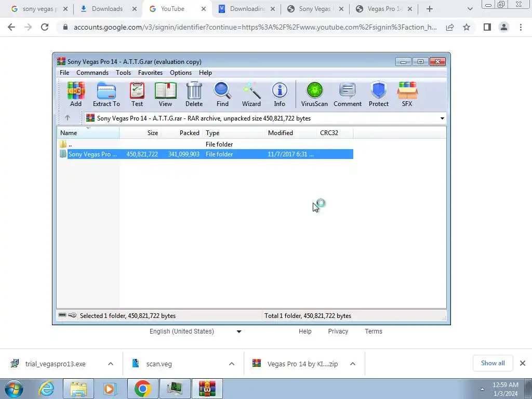532x399 pixels.
Task: Click the Extract To toolbar icon
Action: [x=106, y=95]
